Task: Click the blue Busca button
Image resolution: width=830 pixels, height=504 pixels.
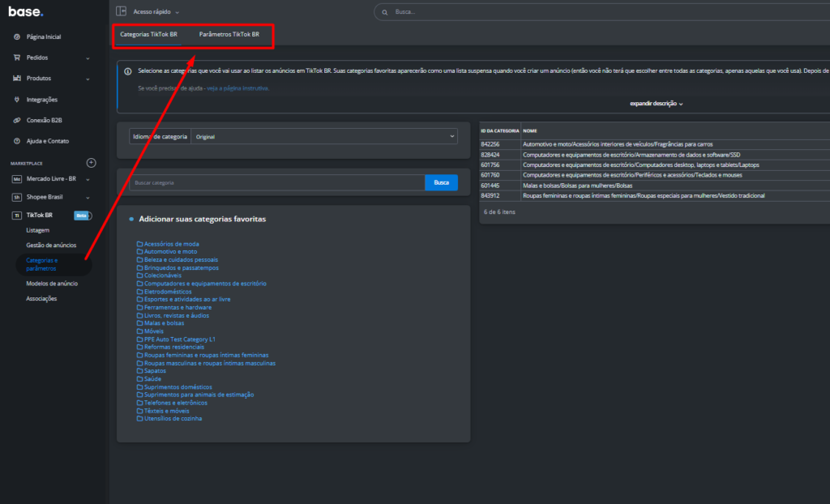Action: [x=442, y=182]
